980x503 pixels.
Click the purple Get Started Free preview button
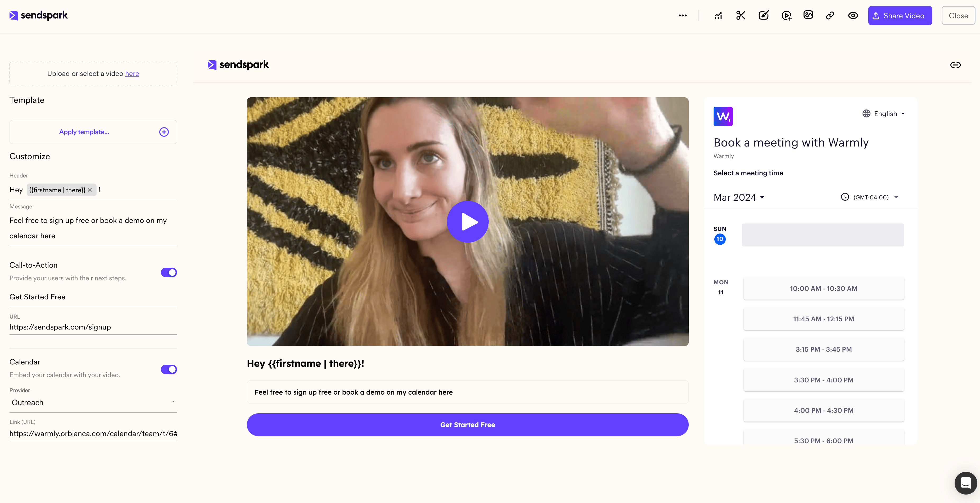pyautogui.click(x=468, y=425)
